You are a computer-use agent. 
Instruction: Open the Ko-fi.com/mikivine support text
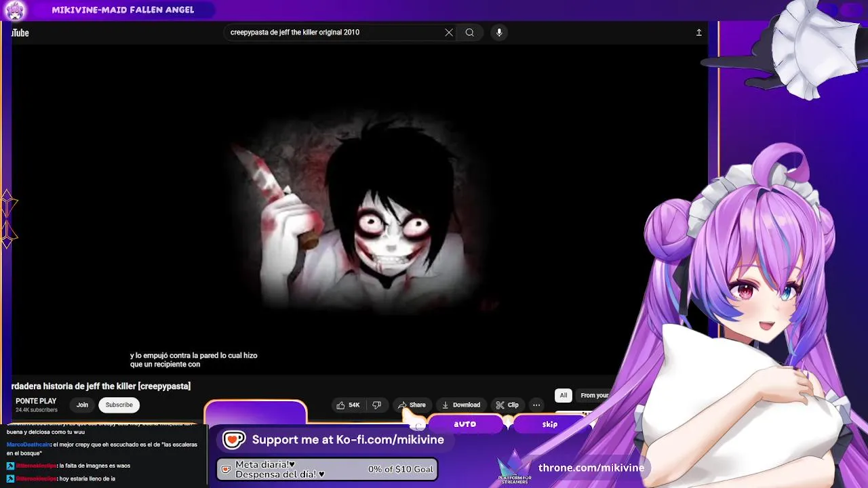(x=348, y=440)
